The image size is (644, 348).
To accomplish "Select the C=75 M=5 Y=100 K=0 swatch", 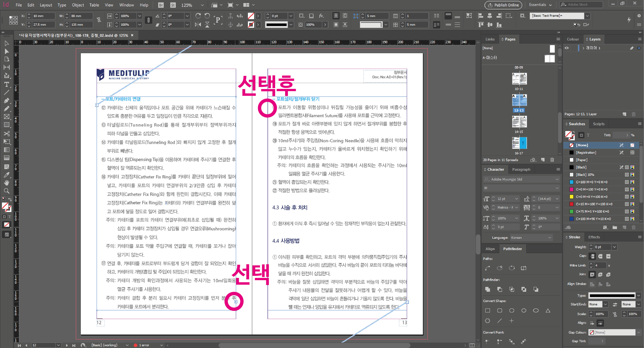I will [601, 211].
